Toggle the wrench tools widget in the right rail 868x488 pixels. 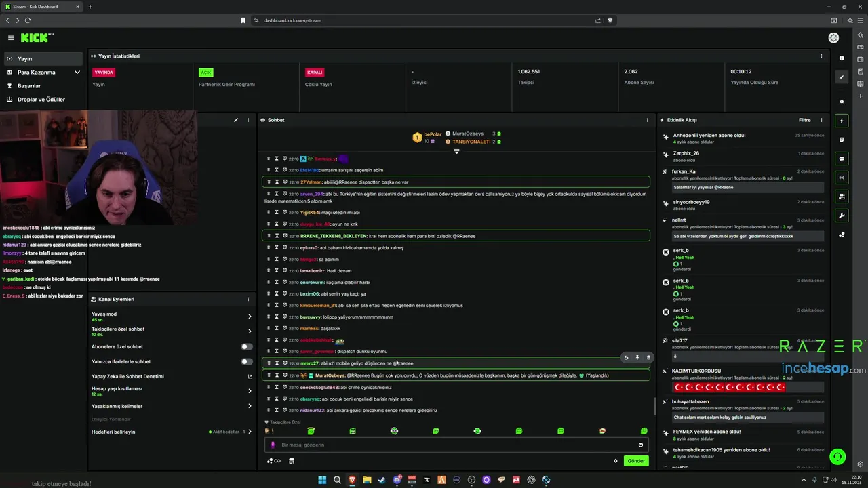click(842, 216)
